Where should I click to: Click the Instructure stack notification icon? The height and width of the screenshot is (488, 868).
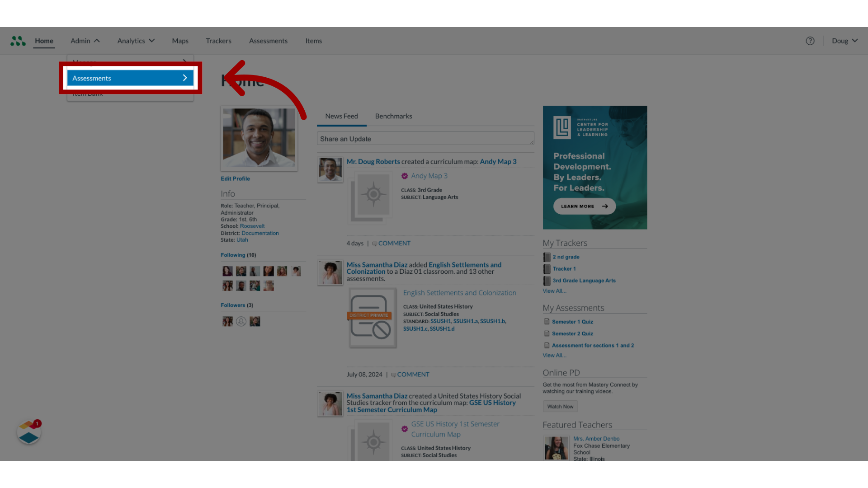pyautogui.click(x=28, y=432)
